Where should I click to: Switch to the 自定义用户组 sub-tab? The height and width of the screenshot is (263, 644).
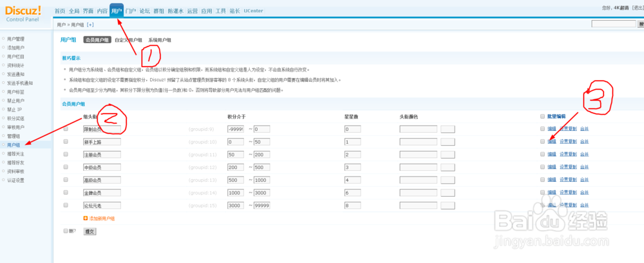coord(129,40)
